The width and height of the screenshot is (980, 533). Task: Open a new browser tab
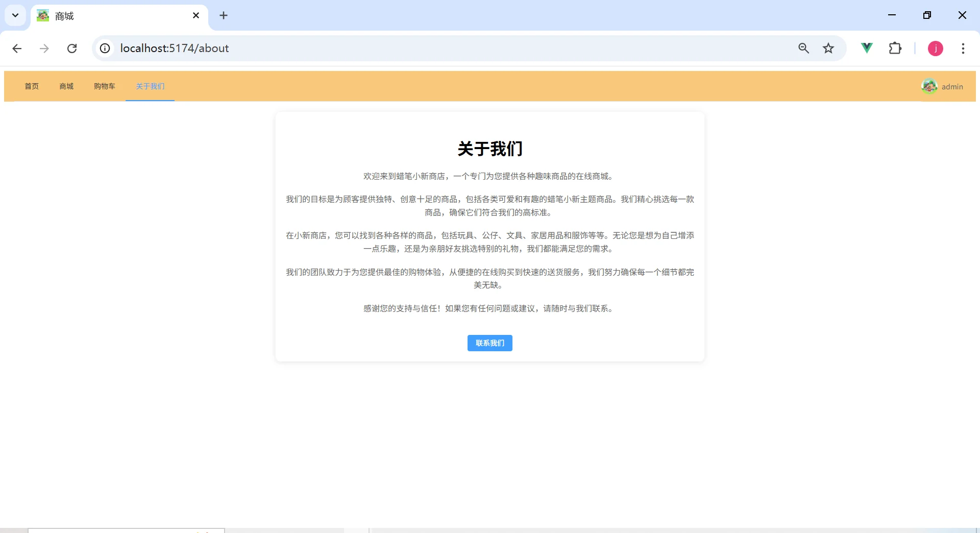point(224,16)
